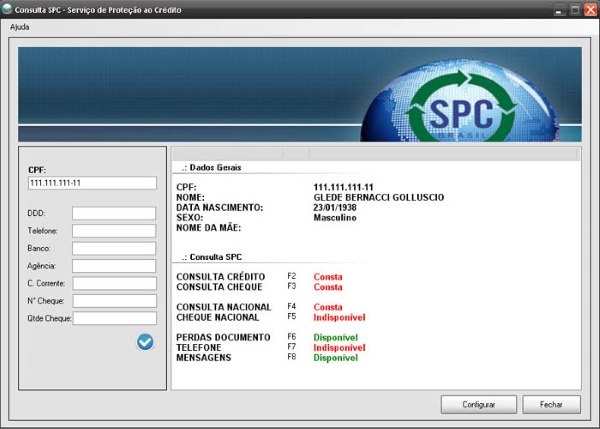The height and width of the screenshot is (429, 600).
Task: Click the F2 shortcut label
Action: (x=292, y=276)
